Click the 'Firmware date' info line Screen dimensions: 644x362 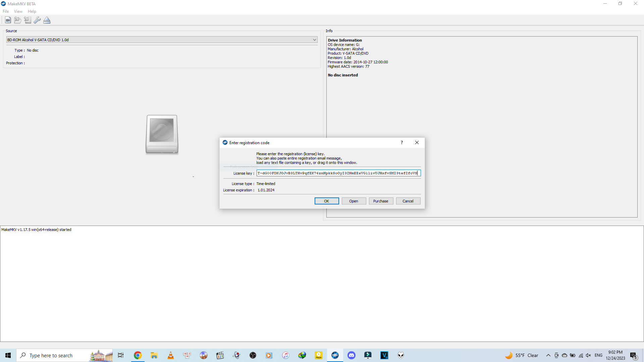coord(358,62)
